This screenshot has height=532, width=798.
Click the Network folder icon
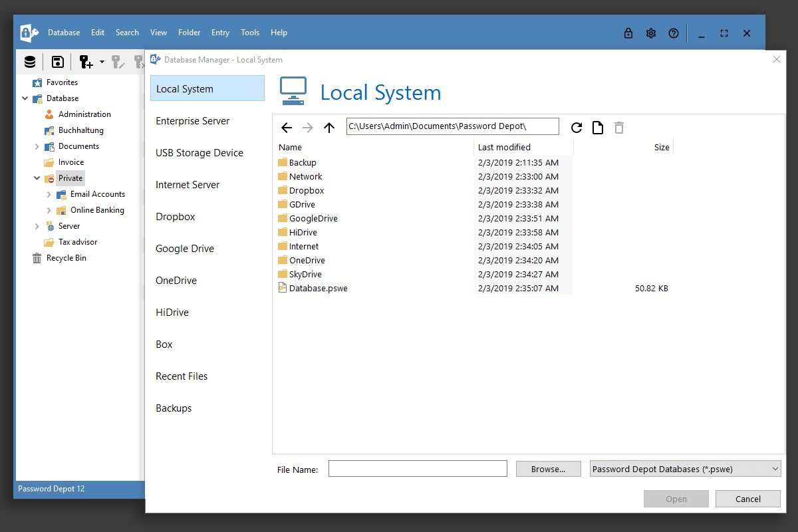[x=283, y=176]
